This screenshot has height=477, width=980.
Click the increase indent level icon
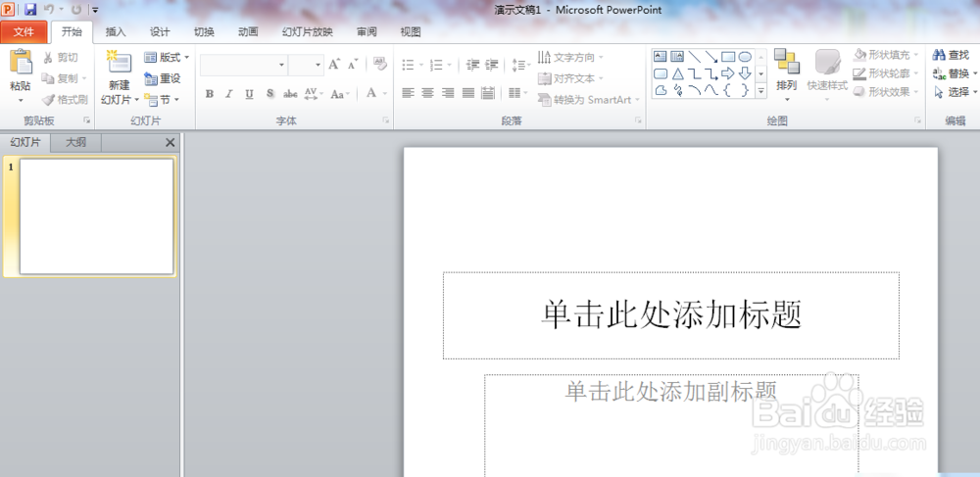492,65
